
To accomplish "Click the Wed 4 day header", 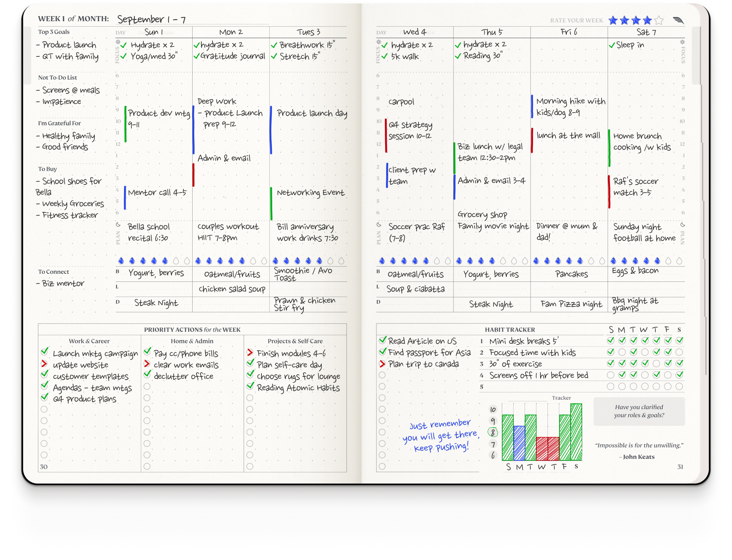I will point(415,32).
